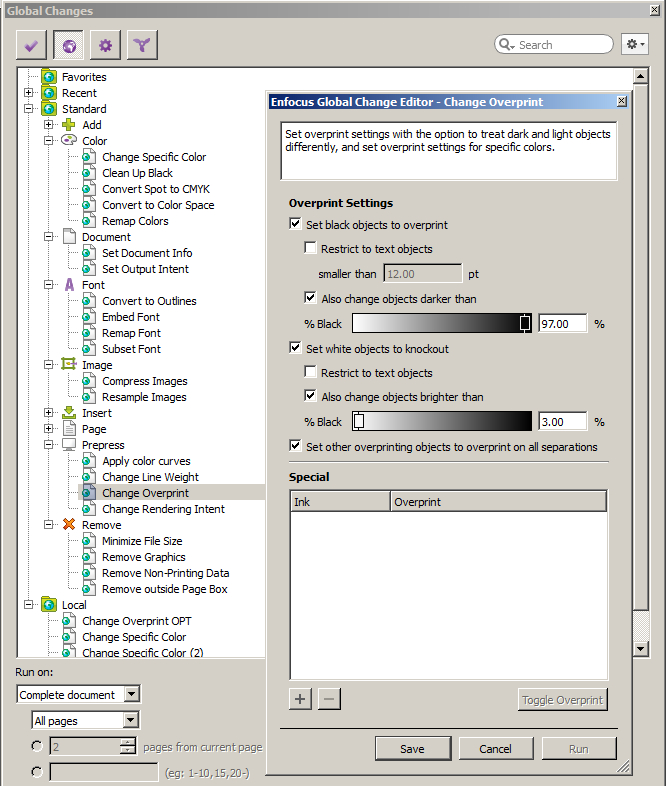This screenshot has width=666, height=786.
Task: Uncheck Set black objects to overprint
Action: (x=296, y=224)
